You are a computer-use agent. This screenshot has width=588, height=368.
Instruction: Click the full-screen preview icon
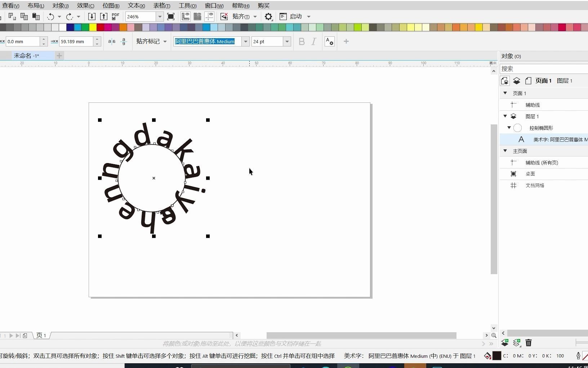pyautogui.click(x=171, y=17)
